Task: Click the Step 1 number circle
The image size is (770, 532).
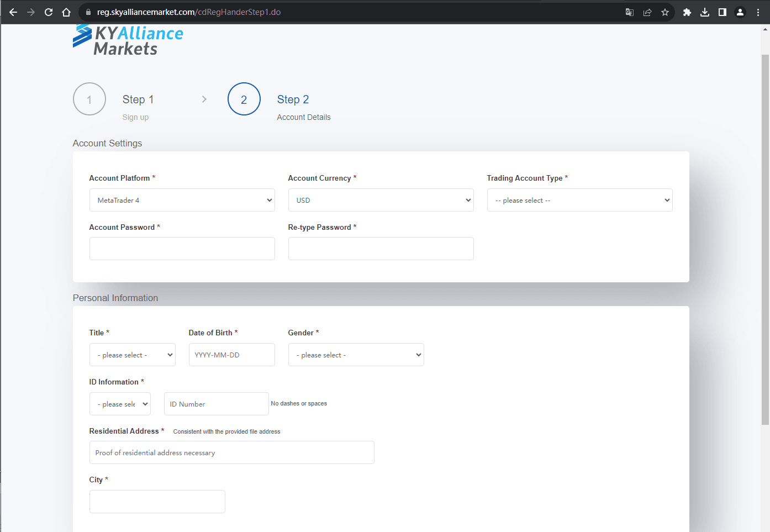Action: [89, 99]
